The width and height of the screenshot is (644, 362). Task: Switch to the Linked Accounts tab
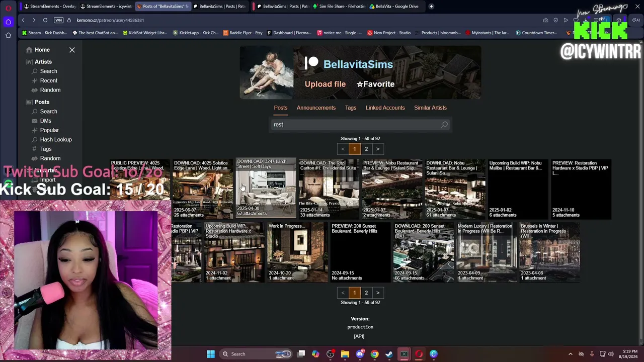click(x=385, y=108)
